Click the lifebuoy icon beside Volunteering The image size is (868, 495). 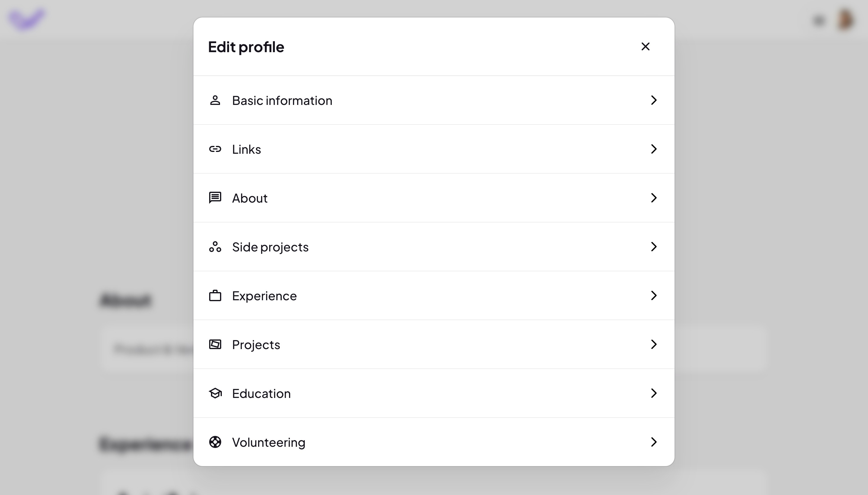[x=215, y=442]
